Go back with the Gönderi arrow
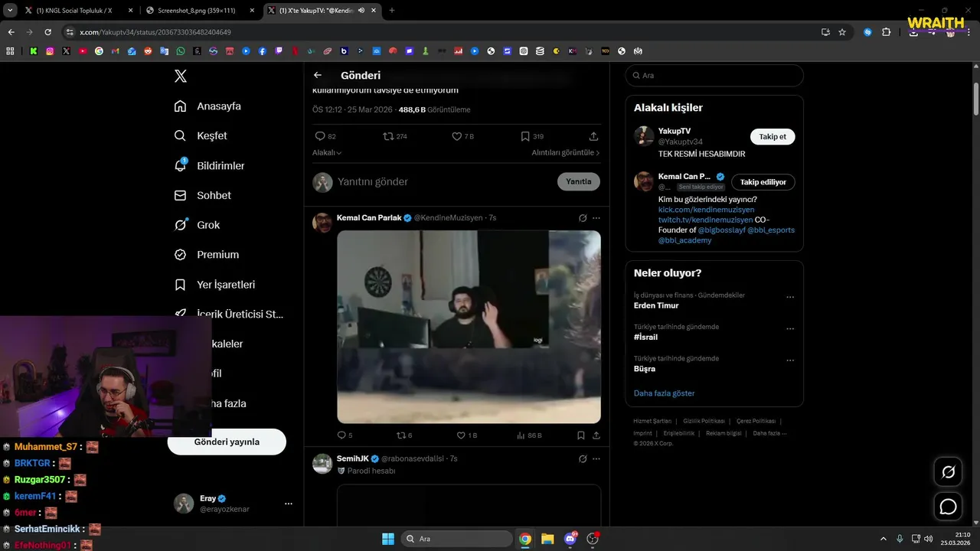The image size is (980, 551). 318,75
